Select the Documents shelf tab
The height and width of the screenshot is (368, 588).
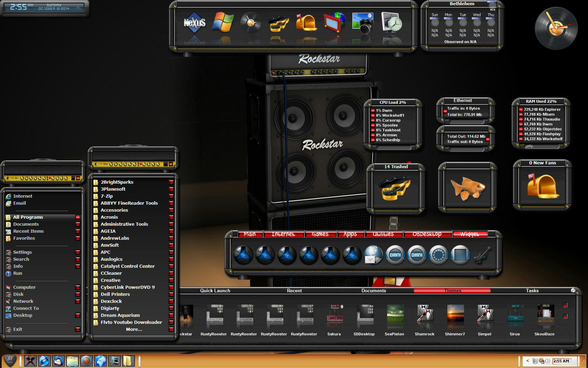pos(374,291)
